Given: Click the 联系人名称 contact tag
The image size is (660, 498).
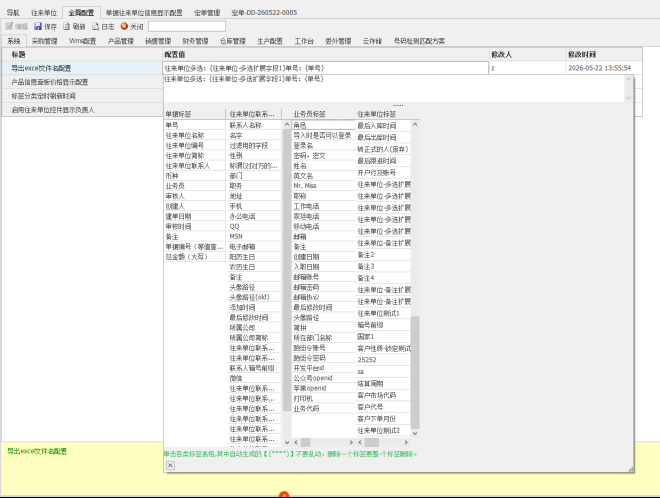Looking at the screenshot, I should coord(254,125).
